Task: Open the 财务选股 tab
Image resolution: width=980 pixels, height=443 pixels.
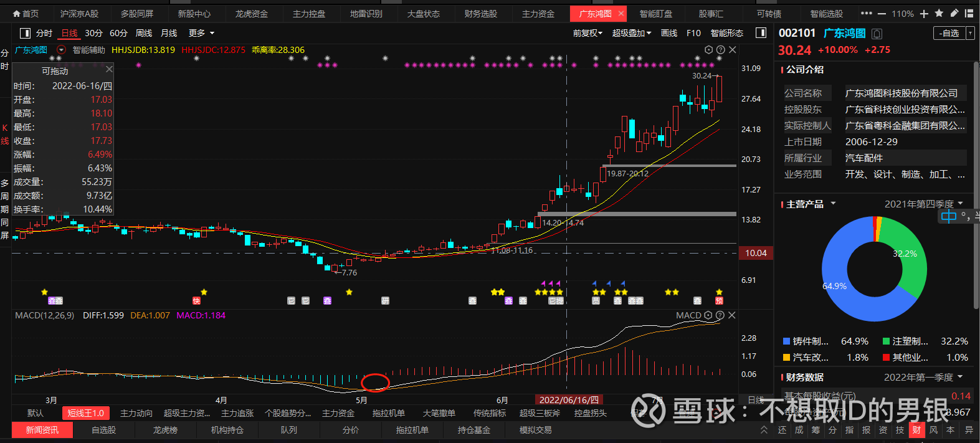Action: click(480, 14)
